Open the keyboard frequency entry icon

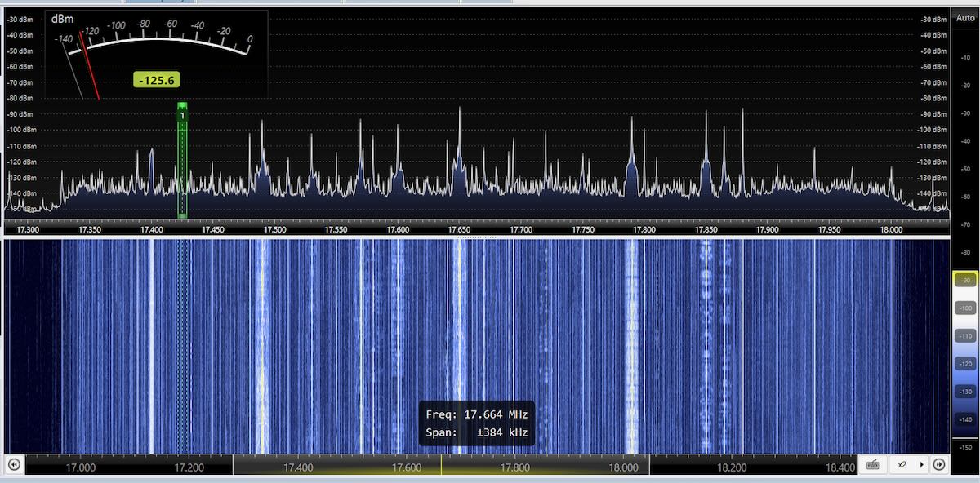(x=873, y=465)
